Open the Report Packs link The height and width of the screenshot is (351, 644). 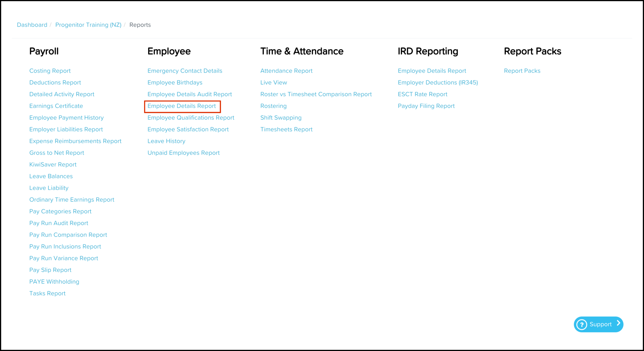click(x=522, y=71)
